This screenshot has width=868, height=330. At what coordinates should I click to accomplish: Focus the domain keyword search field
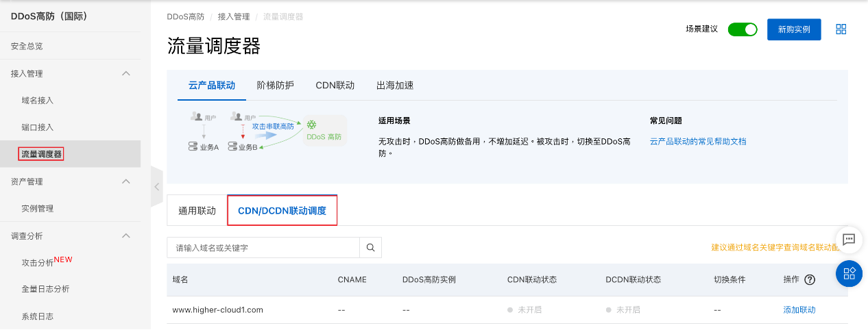tap(263, 248)
